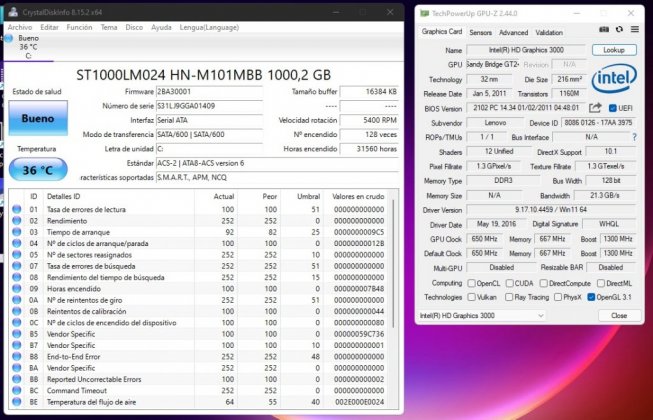Toggle the DirectCompute checkbox
This screenshot has width=653, height=420.
(543, 283)
